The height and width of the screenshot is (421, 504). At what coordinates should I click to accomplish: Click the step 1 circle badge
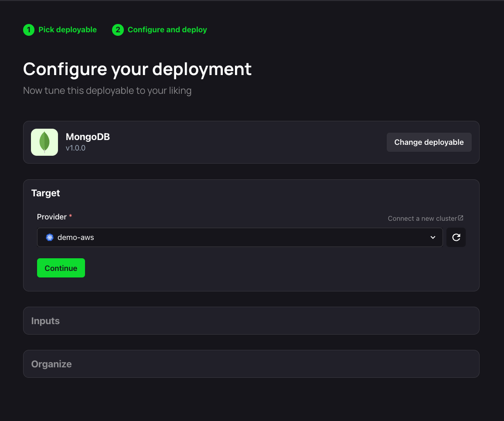click(x=29, y=30)
